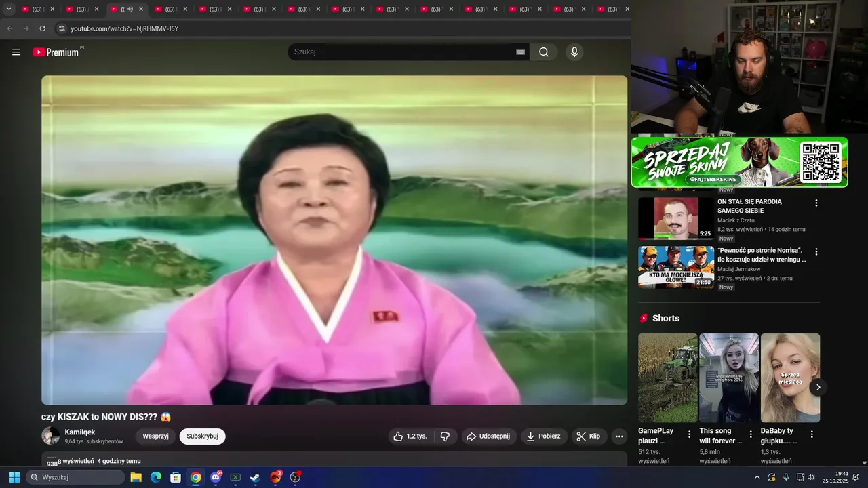868x488 pixels.
Task: Open more actions menu below video
Action: click(619, 436)
